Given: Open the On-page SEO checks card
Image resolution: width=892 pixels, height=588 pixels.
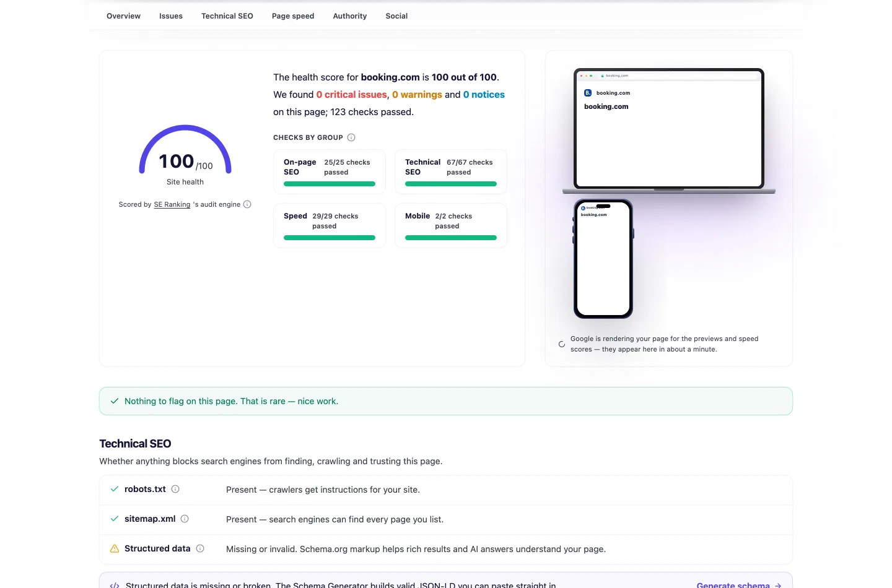Looking at the screenshot, I should [x=330, y=171].
